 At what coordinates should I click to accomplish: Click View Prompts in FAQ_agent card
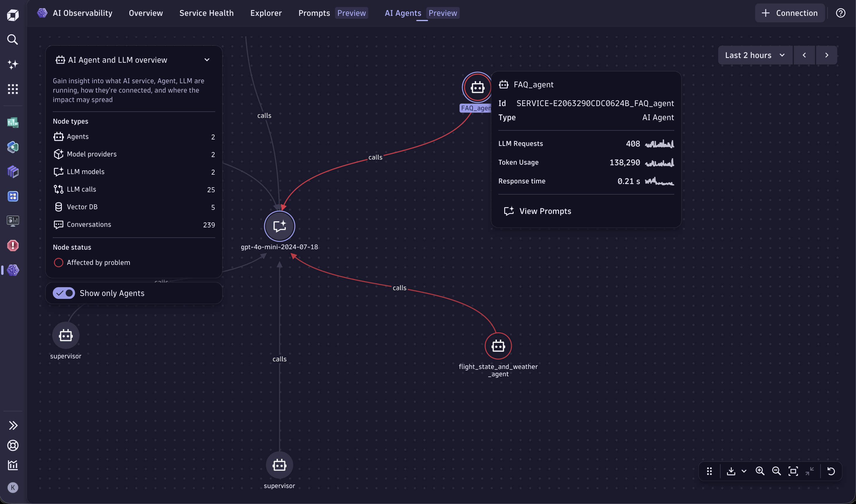click(x=537, y=211)
